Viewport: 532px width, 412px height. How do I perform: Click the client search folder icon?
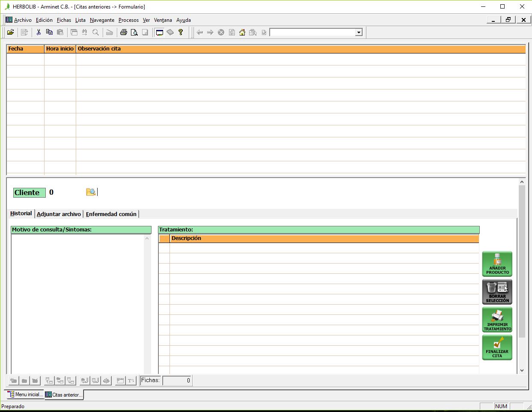[x=91, y=192]
